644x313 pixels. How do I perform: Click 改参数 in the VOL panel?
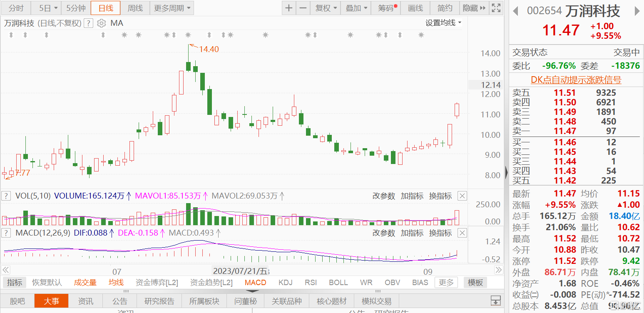coord(383,196)
